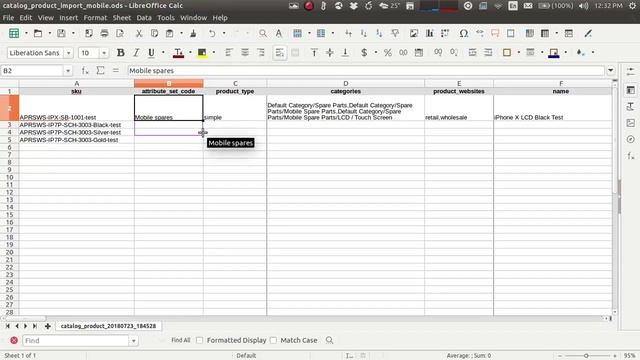The width and height of the screenshot is (640, 360).
Task: Open the File menu
Action: point(8,18)
